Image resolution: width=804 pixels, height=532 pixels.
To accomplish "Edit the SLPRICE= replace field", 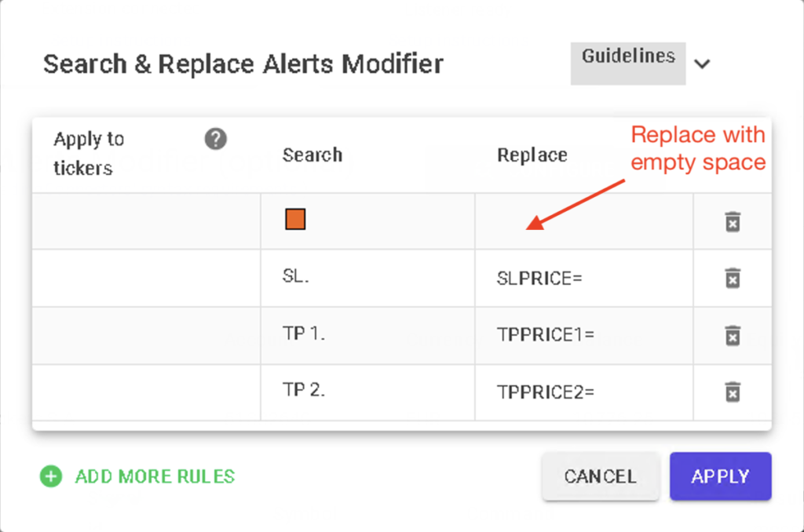I will [583, 279].
